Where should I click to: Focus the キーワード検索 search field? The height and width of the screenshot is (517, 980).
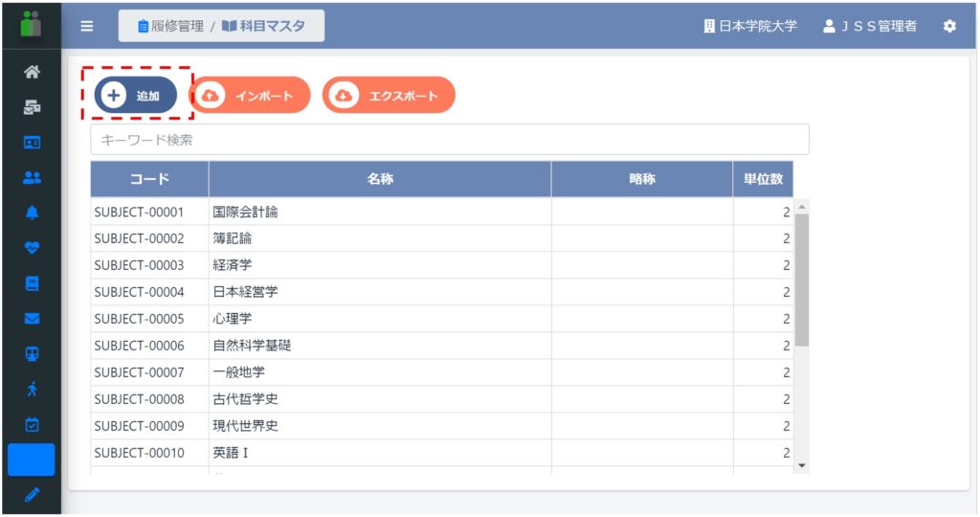tap(450, 140)
